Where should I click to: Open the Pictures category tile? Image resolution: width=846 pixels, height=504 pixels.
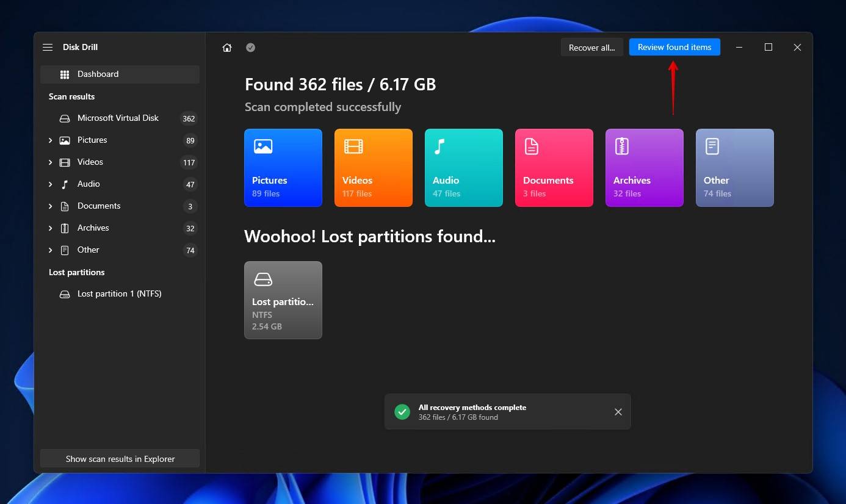(283, 168)
